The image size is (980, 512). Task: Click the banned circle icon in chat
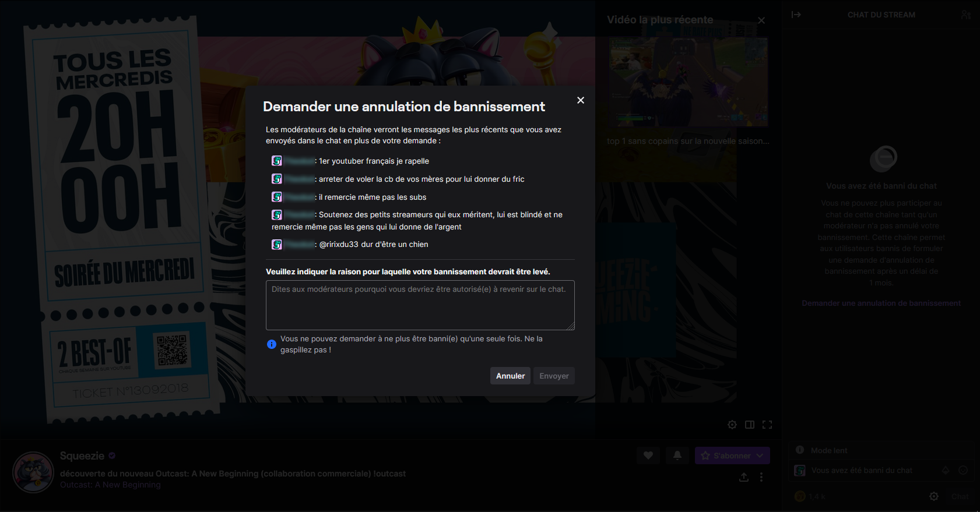pos(883,158)
